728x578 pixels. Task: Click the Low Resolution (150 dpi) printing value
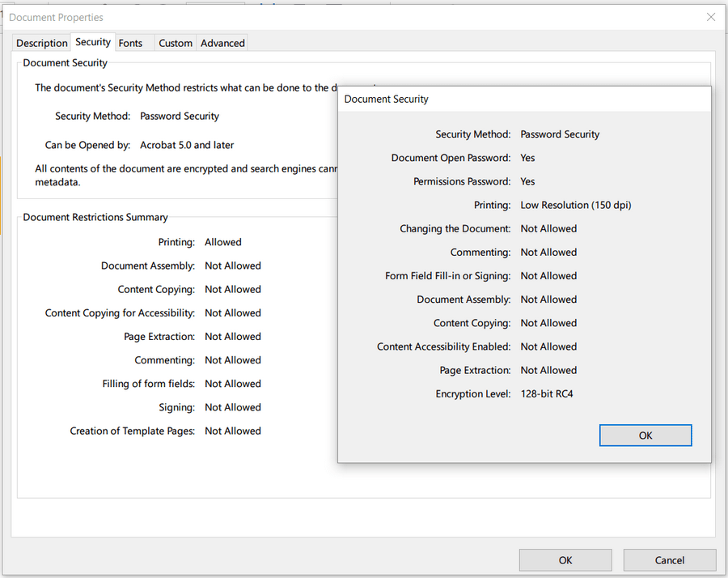[x=575, y=205]
